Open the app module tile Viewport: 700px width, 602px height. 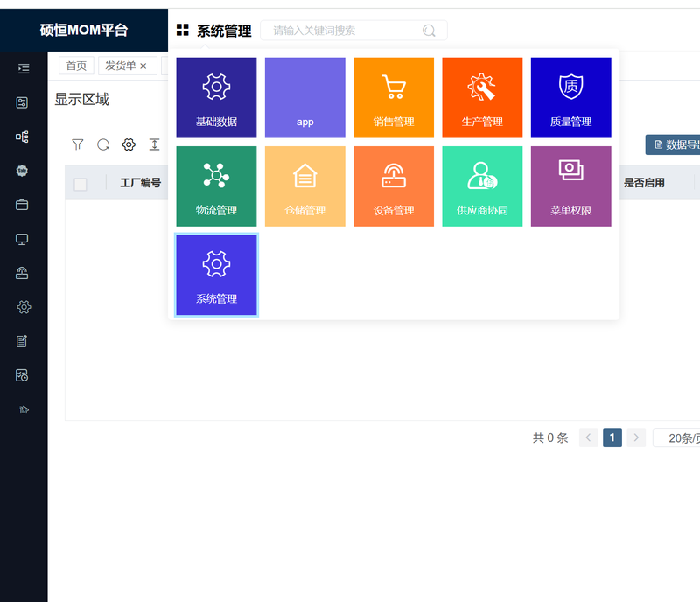304,97
